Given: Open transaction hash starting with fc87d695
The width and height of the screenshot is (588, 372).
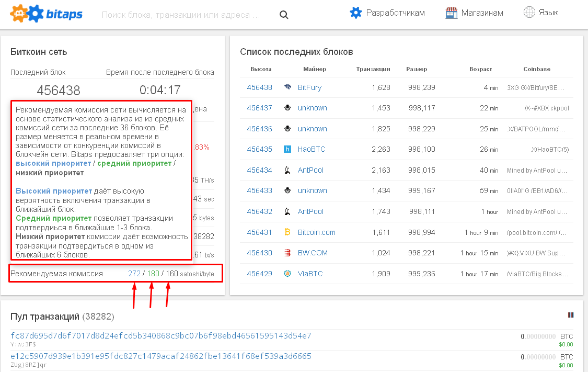Looking at the screenshot, I should [160, 335].
